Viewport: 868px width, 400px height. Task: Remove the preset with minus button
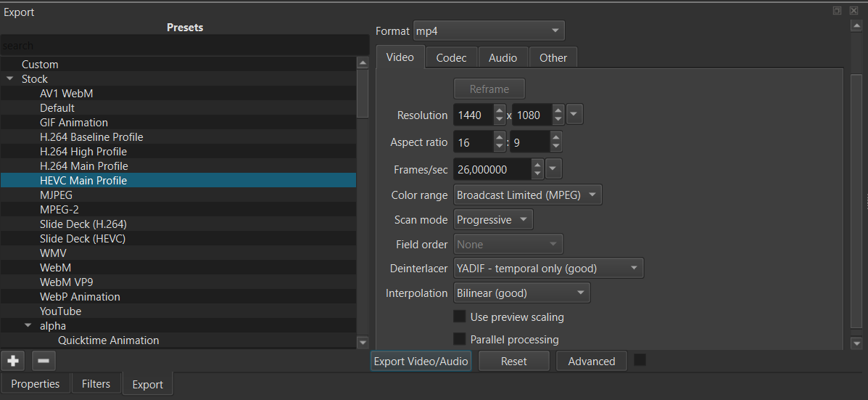click(x=44, y=361)
